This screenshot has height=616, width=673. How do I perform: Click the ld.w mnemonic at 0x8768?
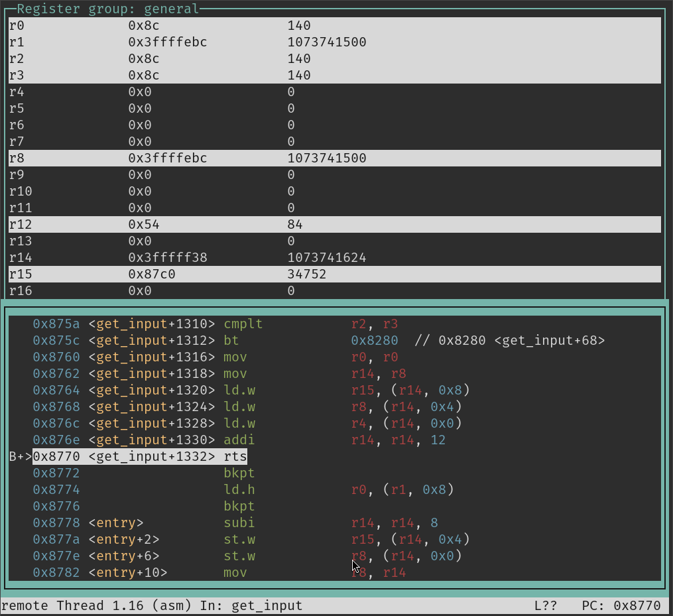point(239,406)
